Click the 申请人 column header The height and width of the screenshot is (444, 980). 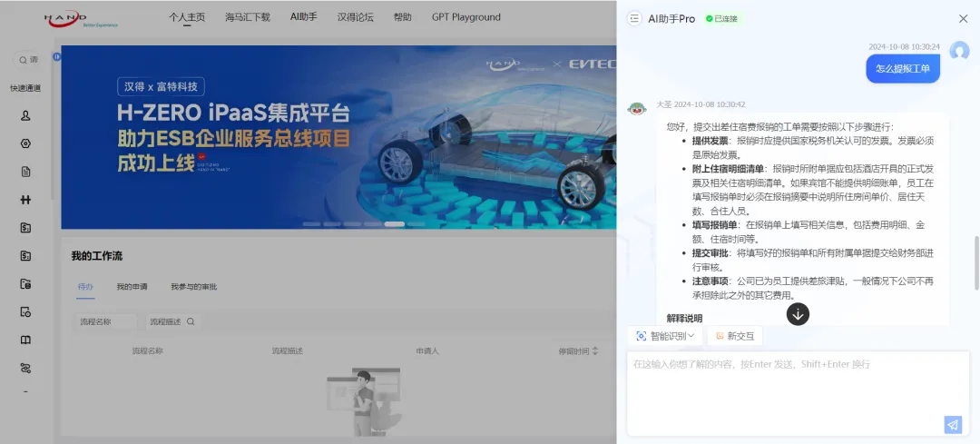click(x=427, y=350)
